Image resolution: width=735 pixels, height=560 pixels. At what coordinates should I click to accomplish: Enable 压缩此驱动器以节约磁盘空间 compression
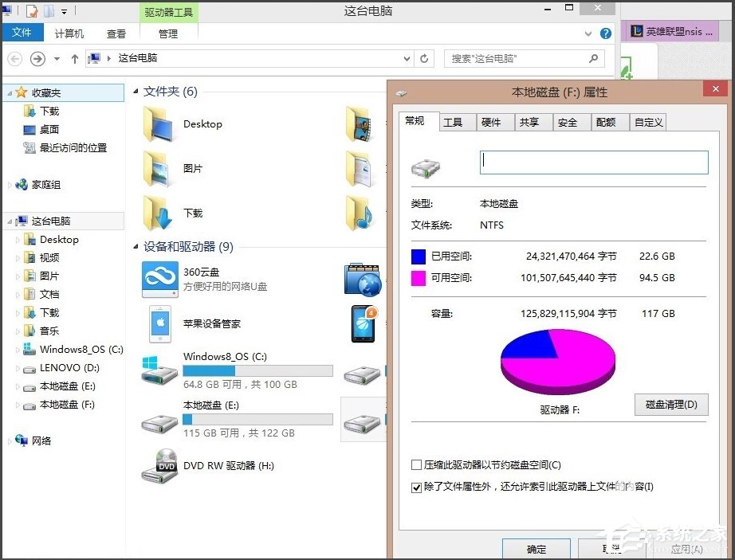coord(415,465)
